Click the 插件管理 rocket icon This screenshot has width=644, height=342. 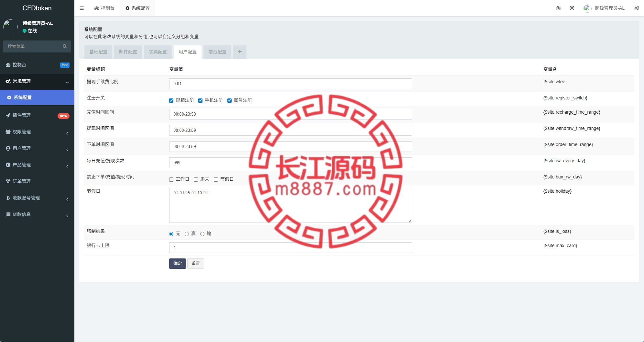click(x=8, y=115)
